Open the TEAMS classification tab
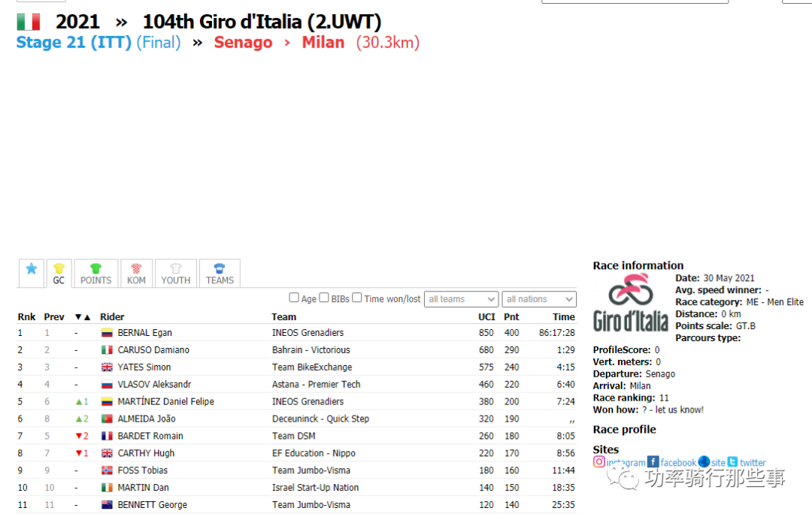Image resolution: width=812 pixels, height=514 pixels. tap(220, 273)
